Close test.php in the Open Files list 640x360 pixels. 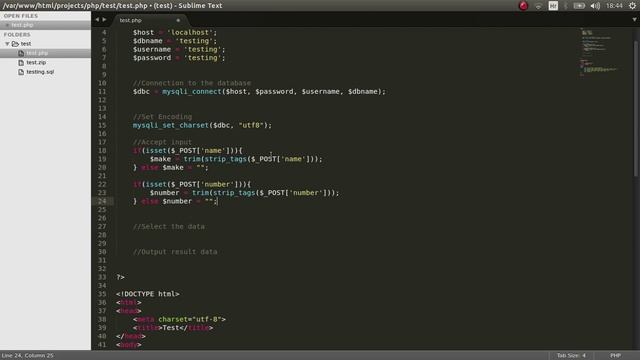(x=7, y=25)
